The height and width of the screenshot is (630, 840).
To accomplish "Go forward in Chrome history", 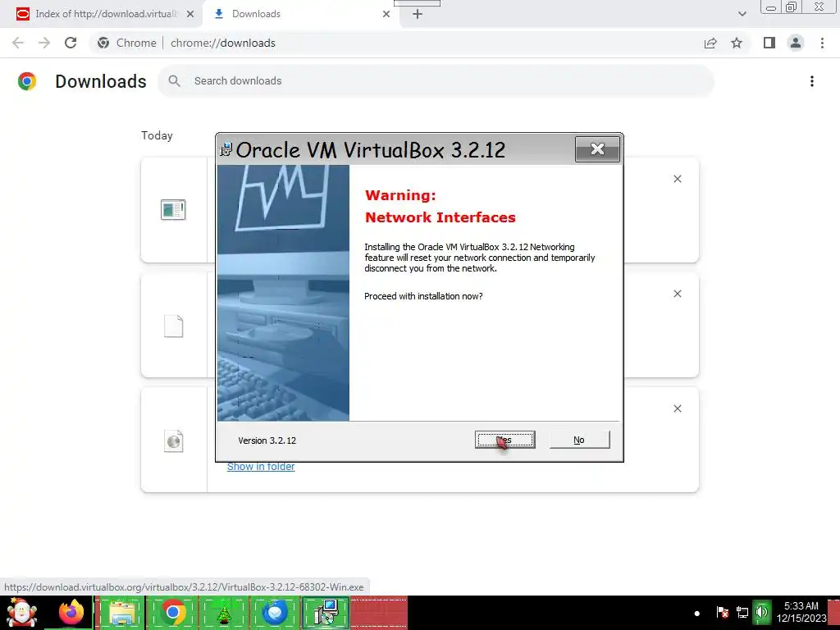I will [x=44, y=43].
